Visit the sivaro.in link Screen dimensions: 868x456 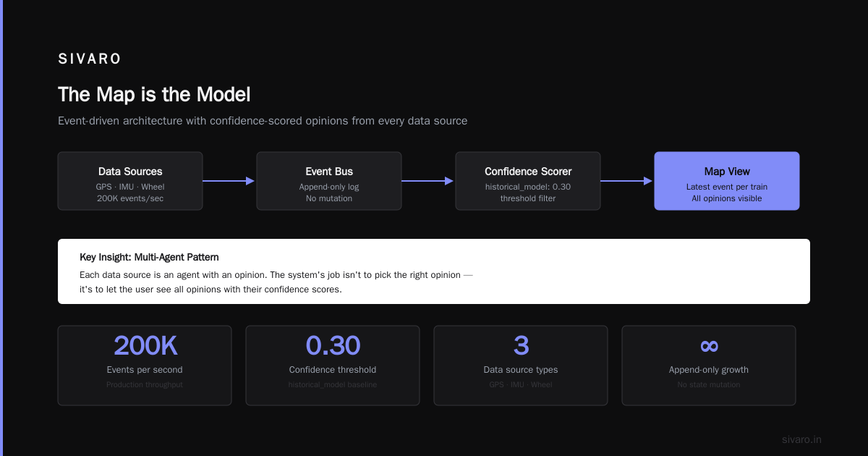(801, 439)
